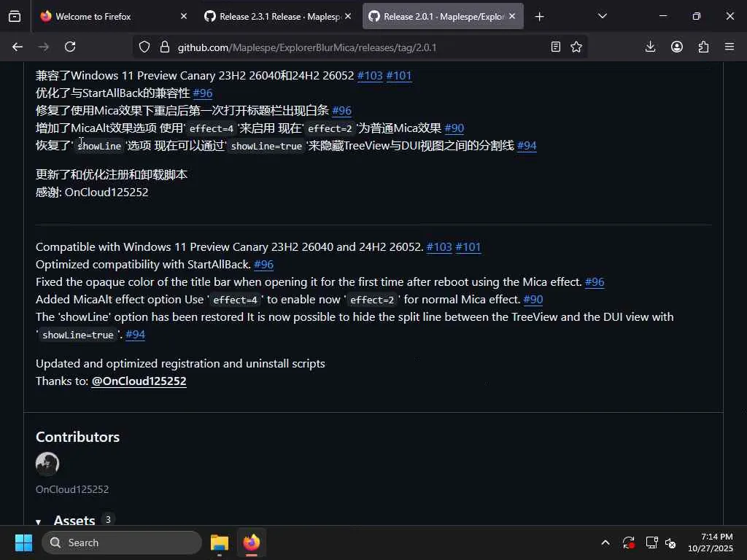Click the Contributors heading
The image size is (747, 560).
(77, 437)
